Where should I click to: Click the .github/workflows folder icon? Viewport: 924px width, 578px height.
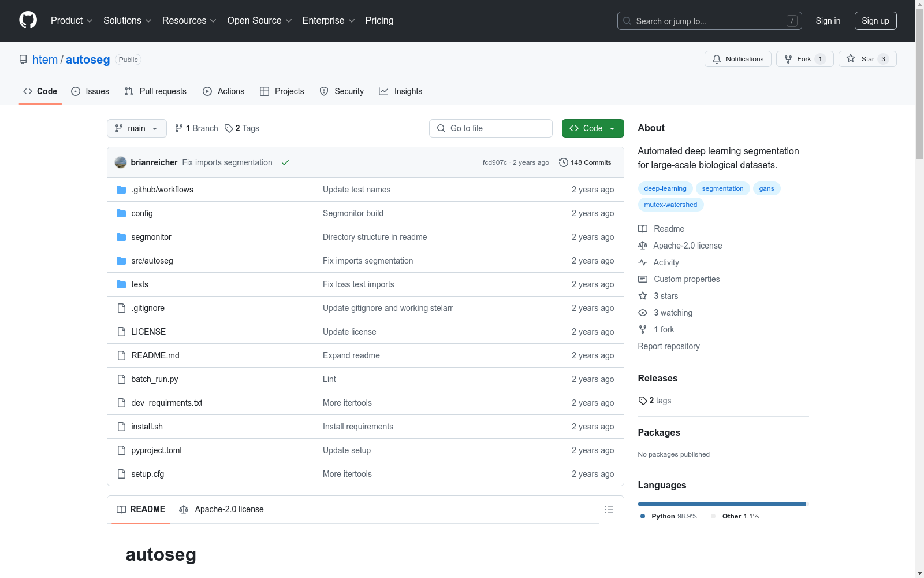click(x=121, y=190)
